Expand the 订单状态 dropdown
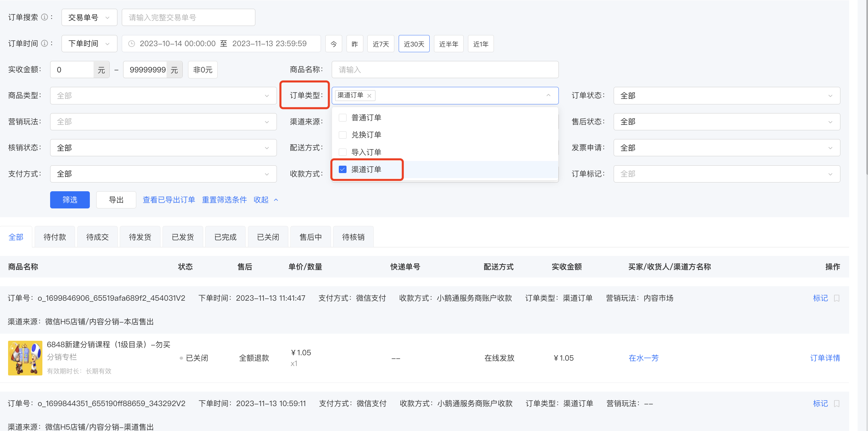The image size is (868, 431). [x=727, y=96]
